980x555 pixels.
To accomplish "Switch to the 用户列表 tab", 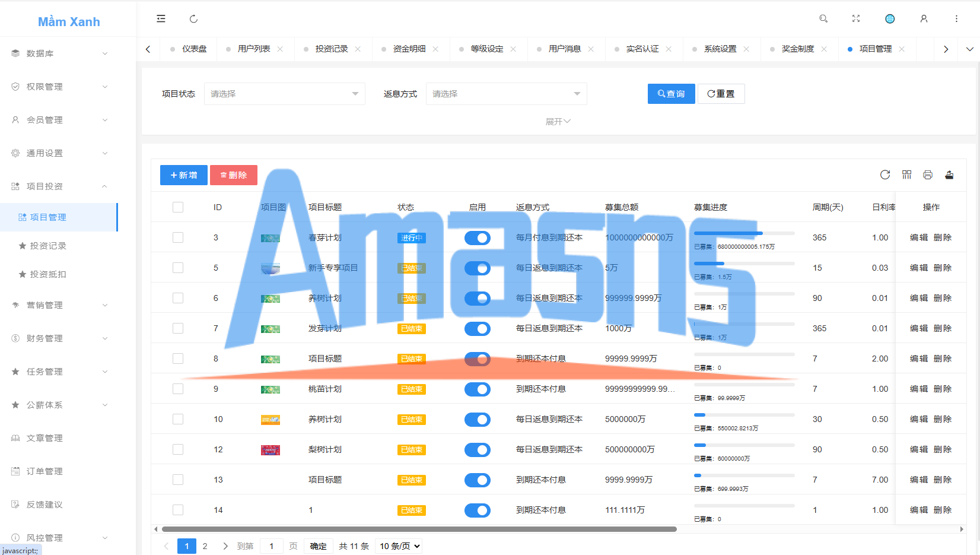I will [254, 49].
